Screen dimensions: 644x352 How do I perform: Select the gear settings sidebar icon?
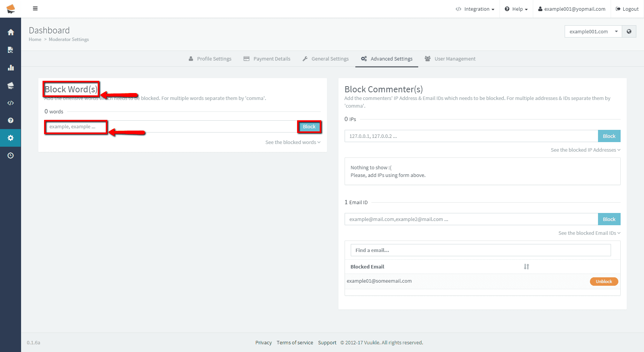[11, 138]
